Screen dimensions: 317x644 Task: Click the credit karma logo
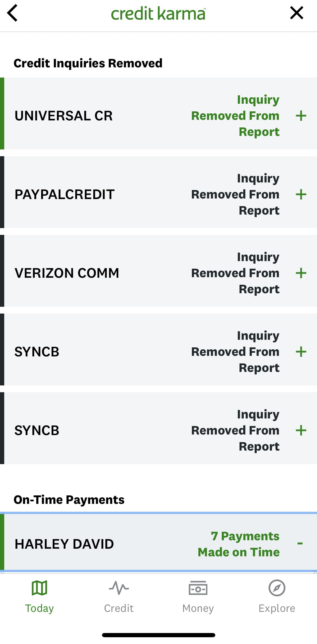coord(158,14)
